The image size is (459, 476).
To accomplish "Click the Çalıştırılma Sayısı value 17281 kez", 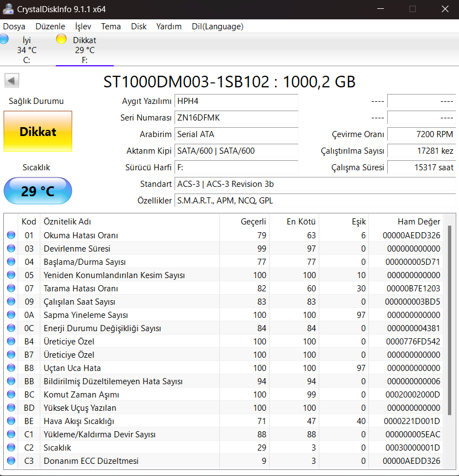I will click(x=421, y=151).
